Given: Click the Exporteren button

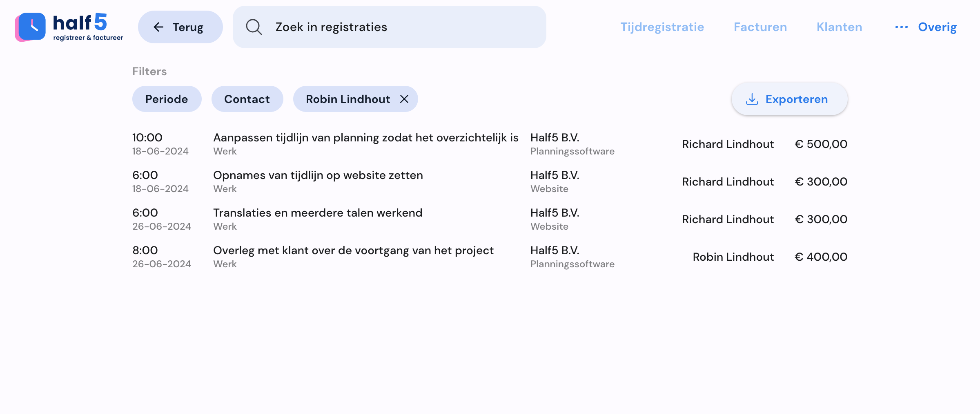Looking at the screenshot, I should (x=789, y=99).
